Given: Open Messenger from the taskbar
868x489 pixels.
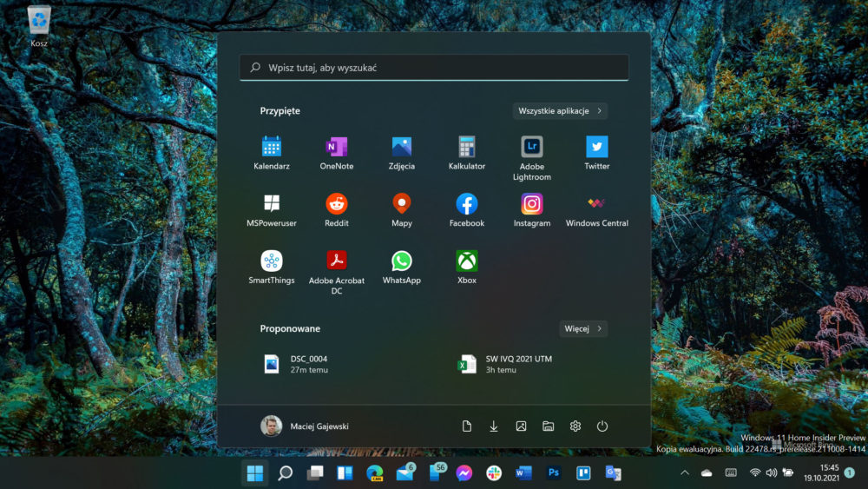Looking at the screenshot, I should pyautogui.click(x=464, y=473).
